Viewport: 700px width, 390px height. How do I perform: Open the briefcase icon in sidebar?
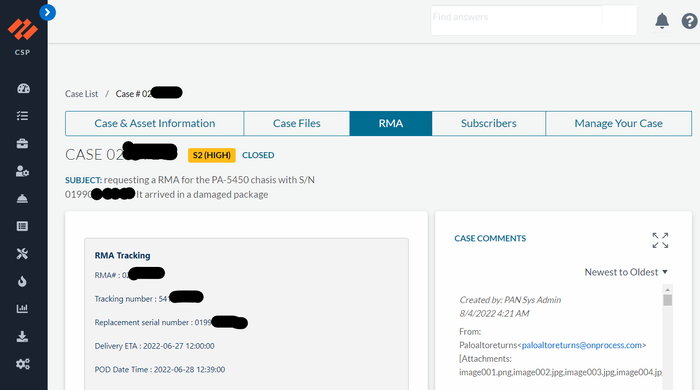22,144
